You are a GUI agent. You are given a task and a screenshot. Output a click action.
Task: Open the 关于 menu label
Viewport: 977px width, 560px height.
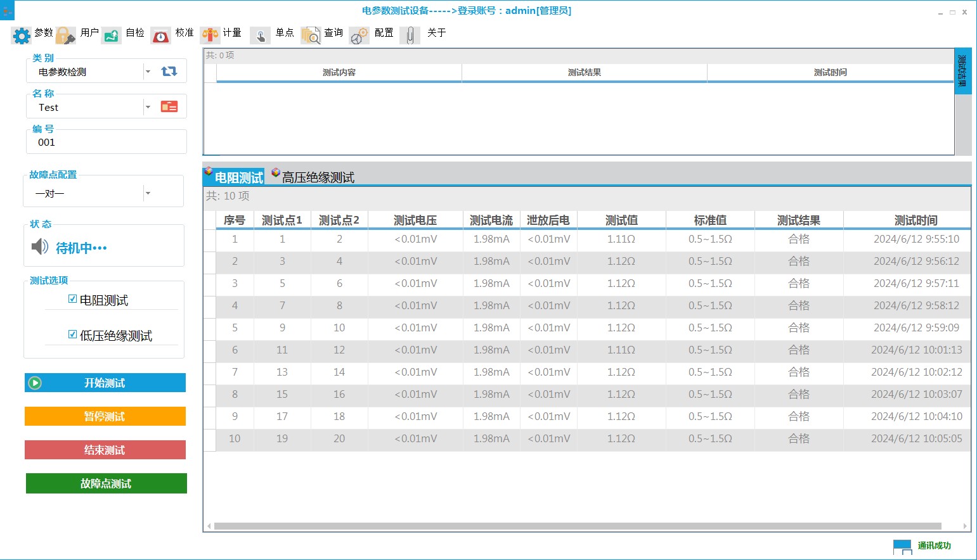(x=436, y=33)
